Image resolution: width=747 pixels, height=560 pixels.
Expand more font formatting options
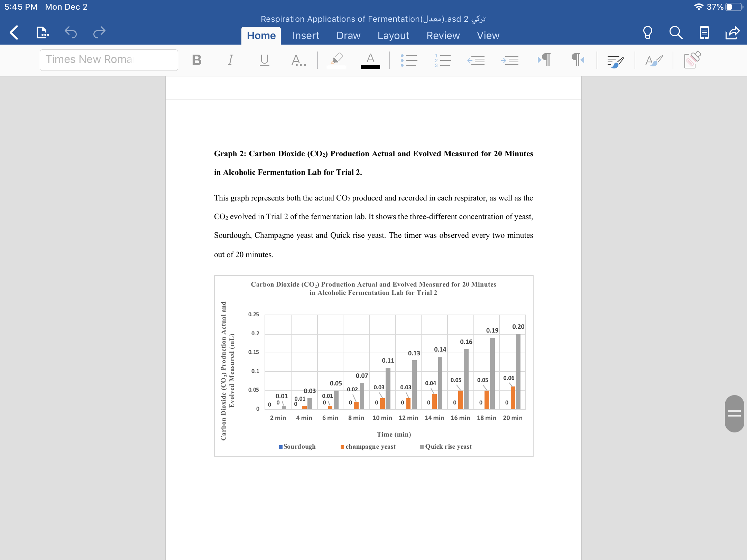[298, 60]
